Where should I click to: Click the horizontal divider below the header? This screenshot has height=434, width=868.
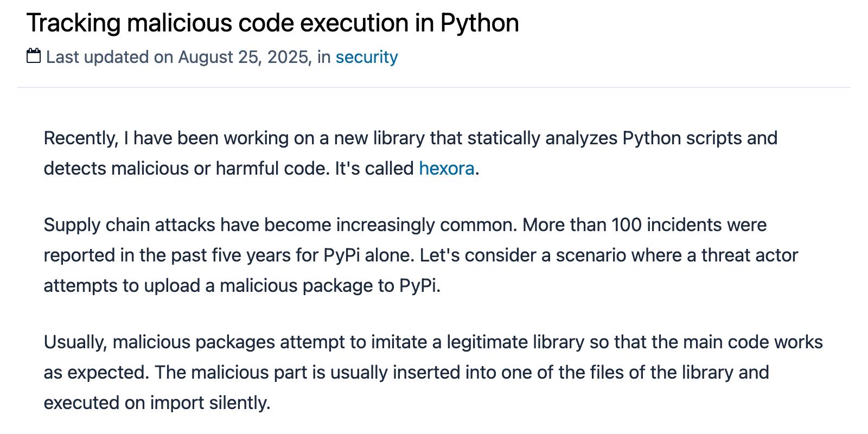click(434, 87)
